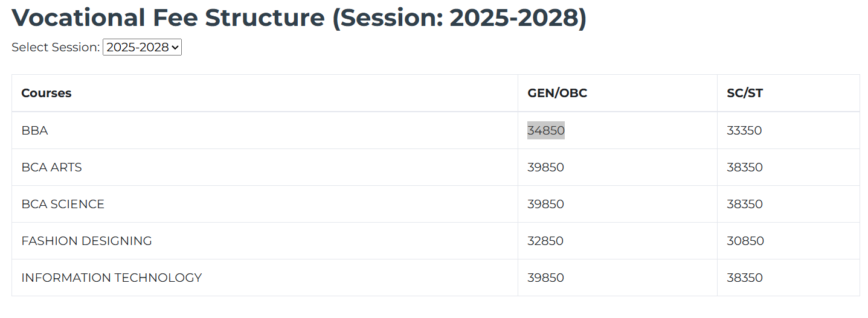
Task: Select the BCA ARTS course name
Action: pos(51,167)
